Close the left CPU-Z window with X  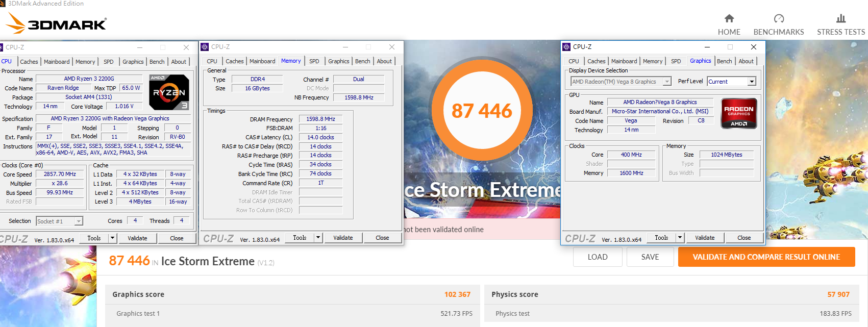[186, 47]
